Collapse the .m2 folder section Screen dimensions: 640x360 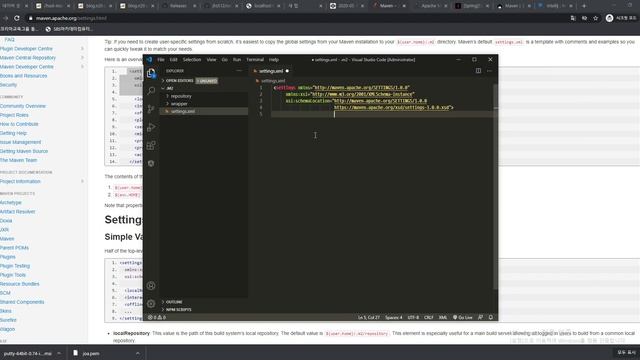(204, 88)
